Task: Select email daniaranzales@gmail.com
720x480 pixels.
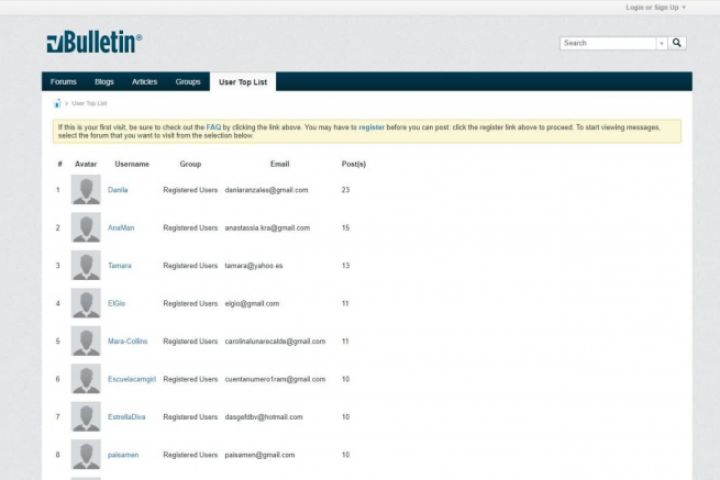Action: tap(266, 190)
